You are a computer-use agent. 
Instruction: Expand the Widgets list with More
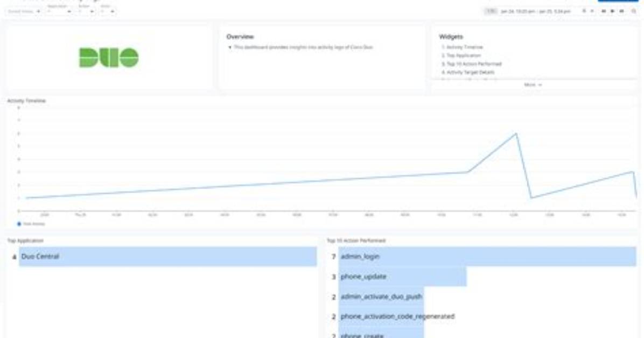[x=533, y=84]
